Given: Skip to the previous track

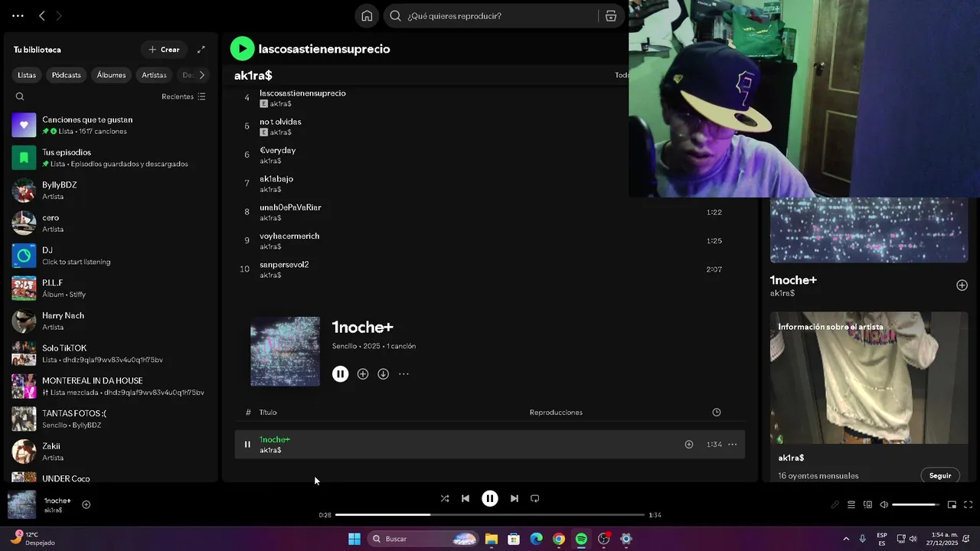Looking at the screenshot, I should pyautogui.click(x=465, y=499).
